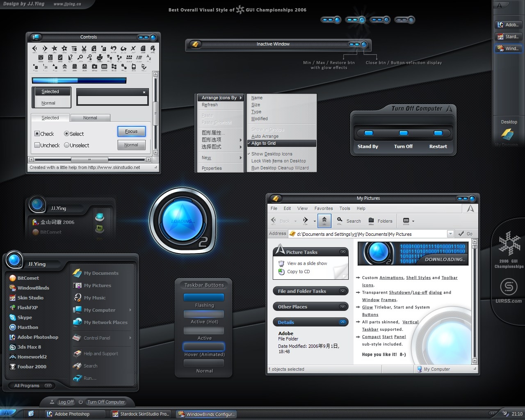Open Homeworld2 from the start menu
Viewport: 525px width, 420px height.
point(28,357)
